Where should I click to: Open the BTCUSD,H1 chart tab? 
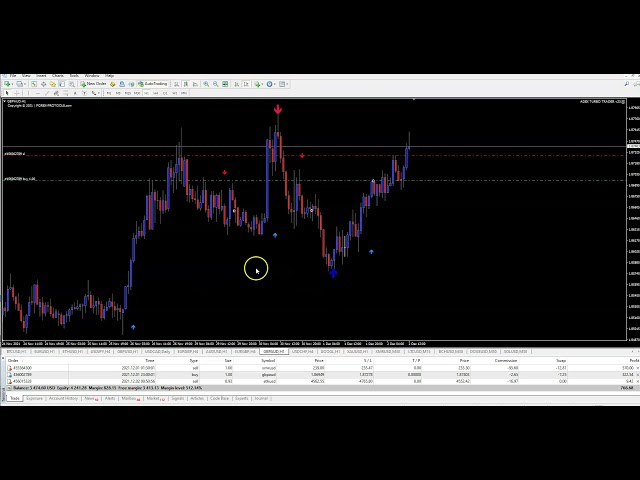click(x=16, y=352)
